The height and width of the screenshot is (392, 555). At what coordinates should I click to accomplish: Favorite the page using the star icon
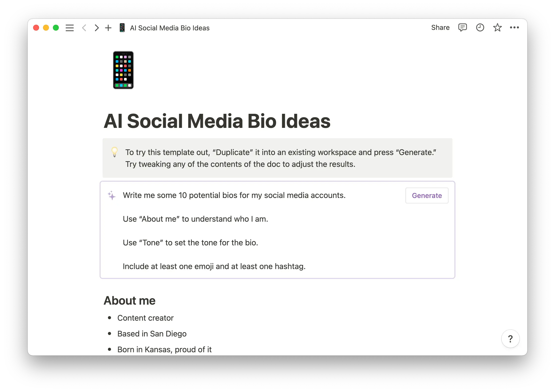[x=497, y=27]
